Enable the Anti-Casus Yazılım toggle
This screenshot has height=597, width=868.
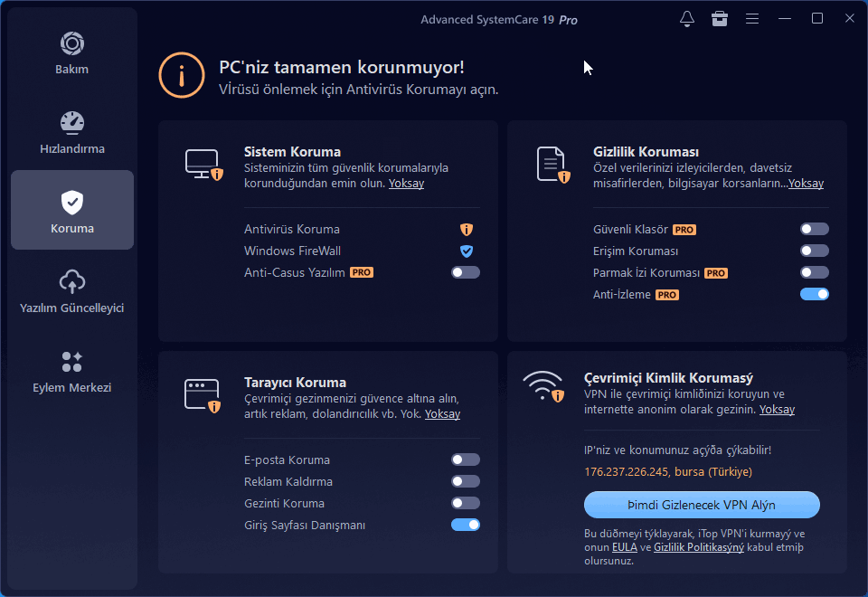(466, 272)
